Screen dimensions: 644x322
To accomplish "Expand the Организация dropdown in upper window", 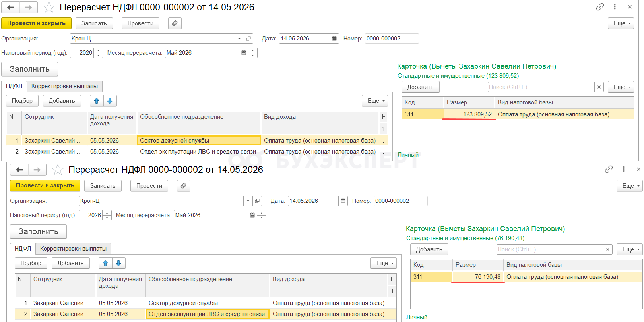I will [239, 39].
